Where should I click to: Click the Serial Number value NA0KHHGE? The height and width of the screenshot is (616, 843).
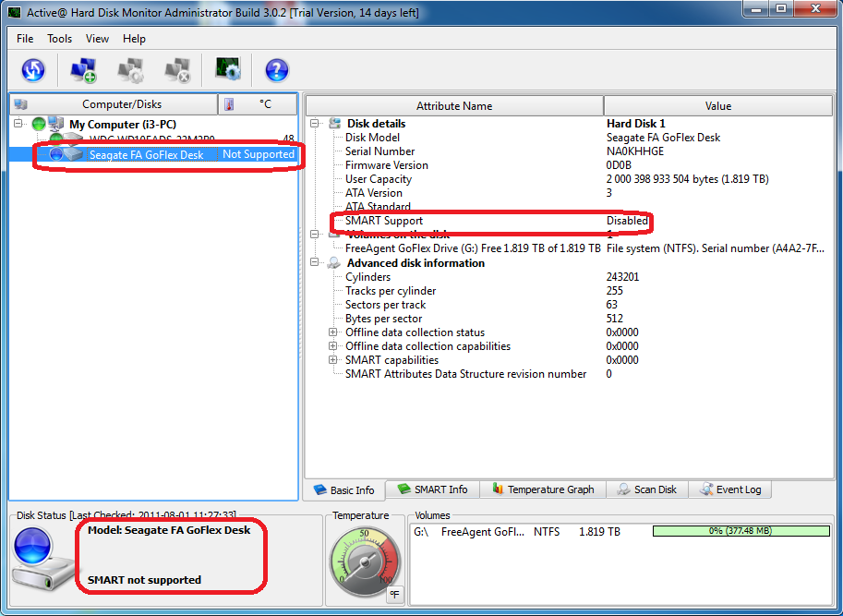pos(635,151)
